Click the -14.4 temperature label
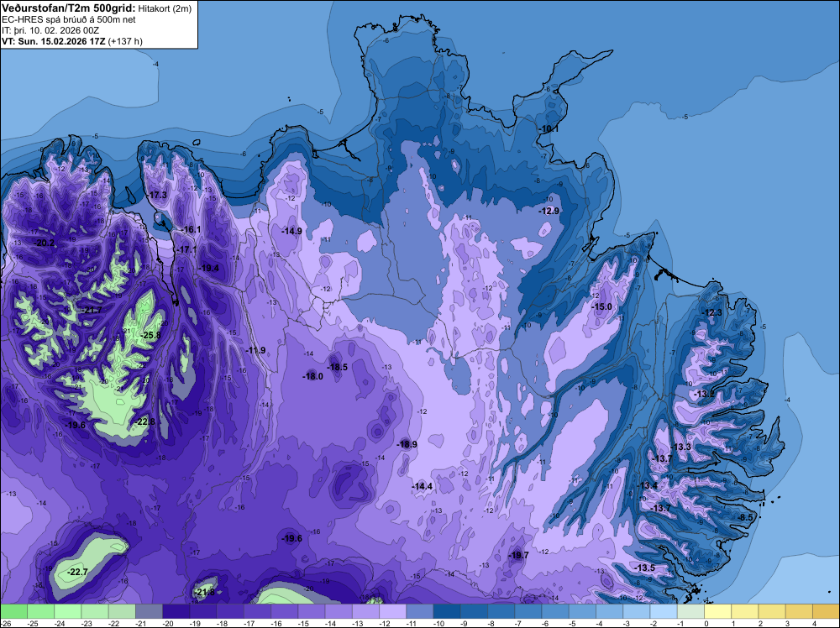This screenshot has width=840, height=628. pyautogui.click(x=423, y=486)
